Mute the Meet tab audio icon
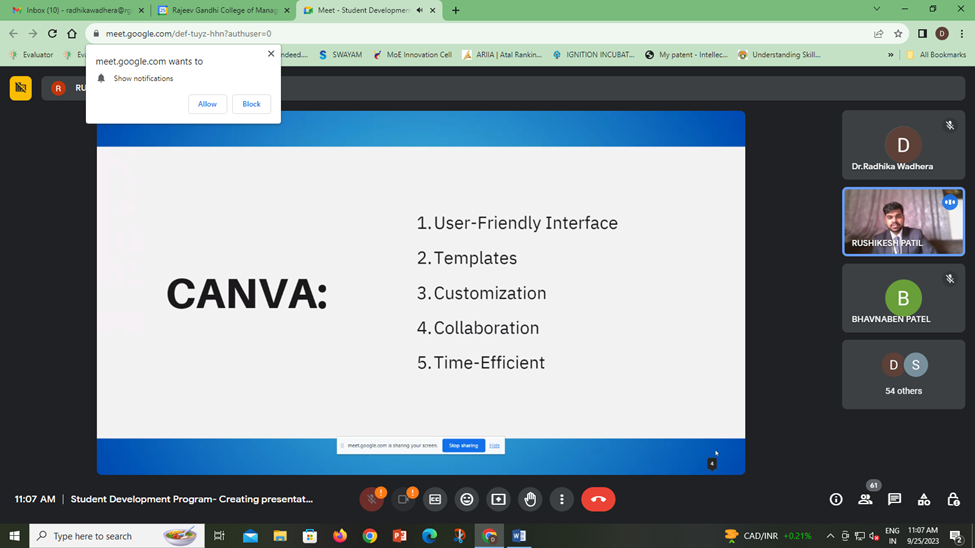The height and width of the screenshot is (548, 975). pyautogui.click(x=420, y=10)
